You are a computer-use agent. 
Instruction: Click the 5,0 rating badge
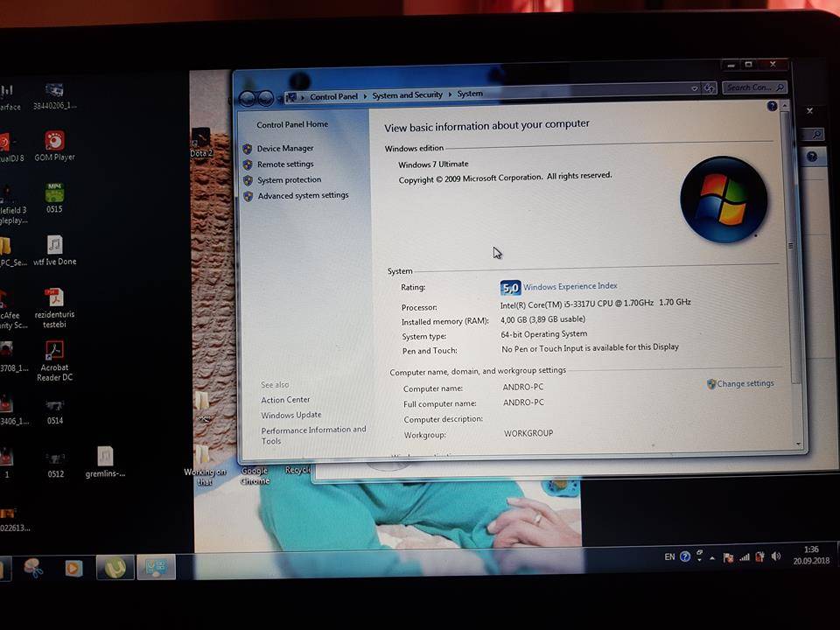(x=510, y=288)
